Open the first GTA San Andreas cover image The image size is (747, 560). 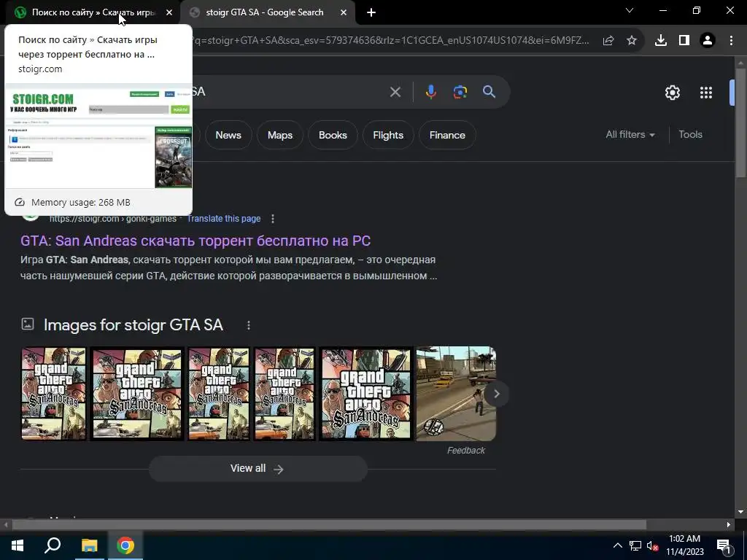[x=54, y=393]
